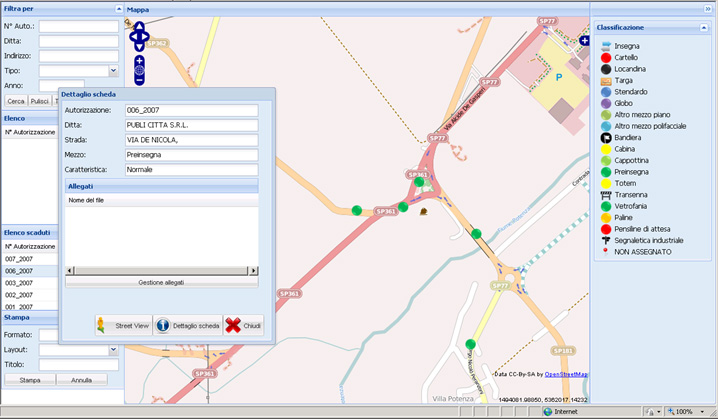Click the red Cartello legend icon
Image resolution: width=718 pixels, height=419 pixels.
point(606,57)
